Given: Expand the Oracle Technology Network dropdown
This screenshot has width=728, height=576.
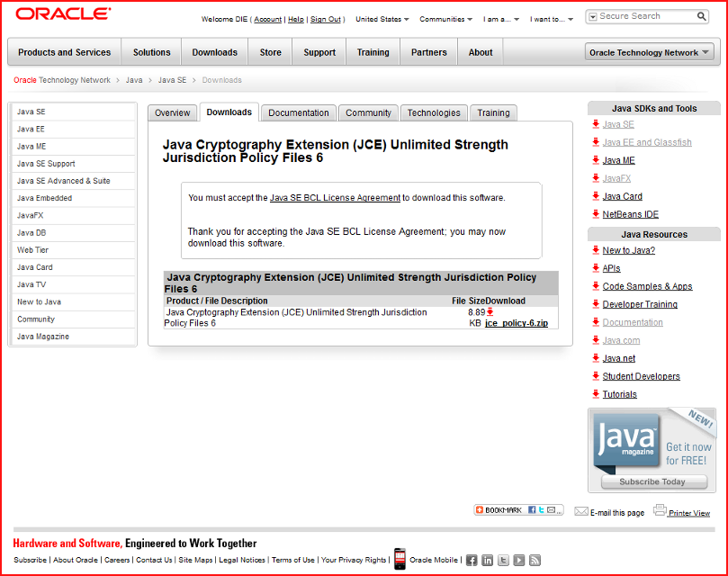Looking at the screenshot, I should tap(649, 52).
